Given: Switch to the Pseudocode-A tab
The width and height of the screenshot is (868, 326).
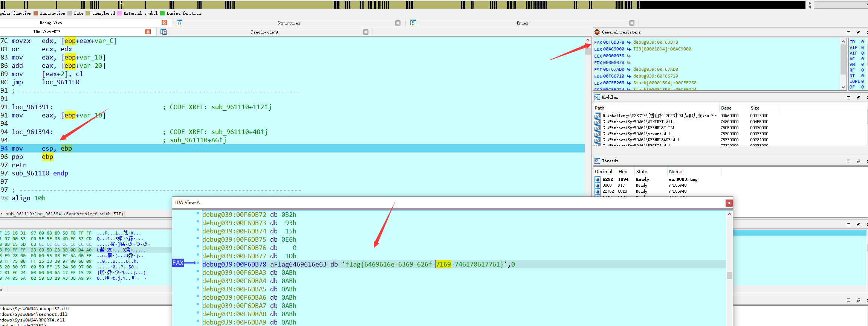Looking at the screenshot, I should [264, 32].
